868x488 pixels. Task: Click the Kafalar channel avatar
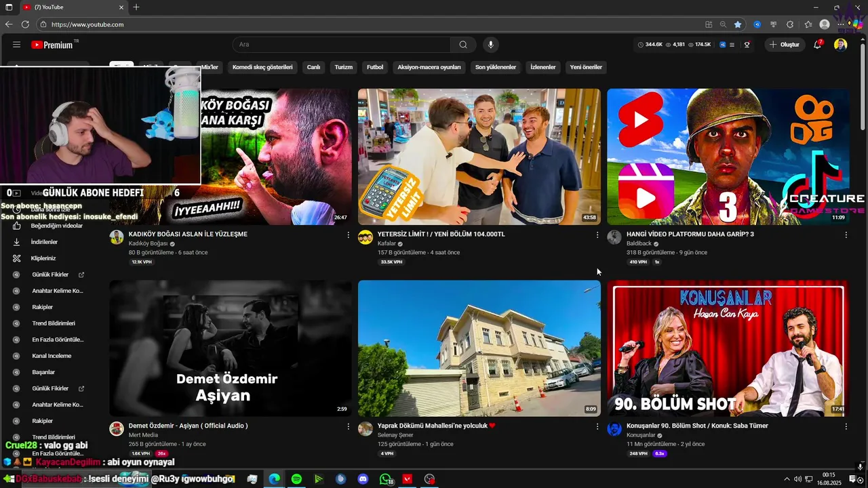pos(366,237)
